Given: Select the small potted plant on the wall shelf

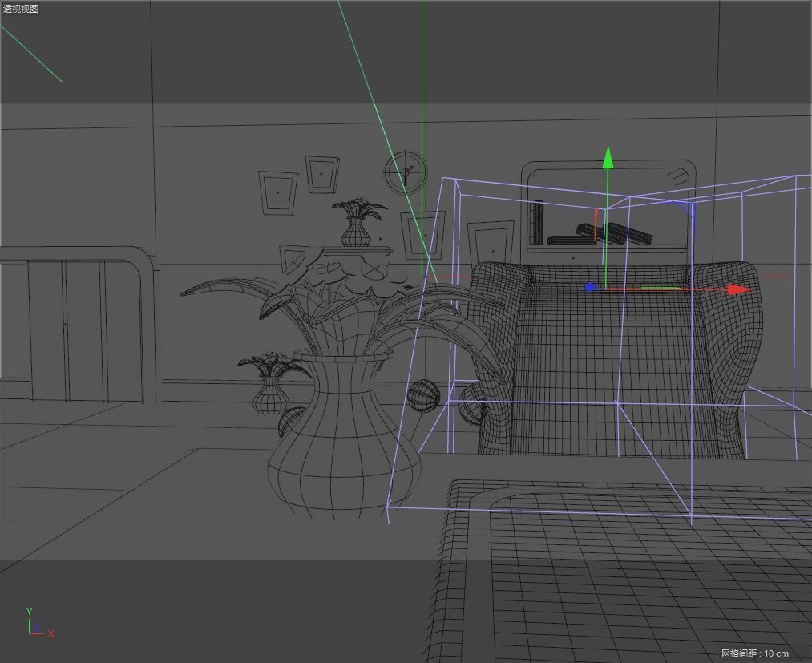Looking at the screenshot, I should coord(358,222).
